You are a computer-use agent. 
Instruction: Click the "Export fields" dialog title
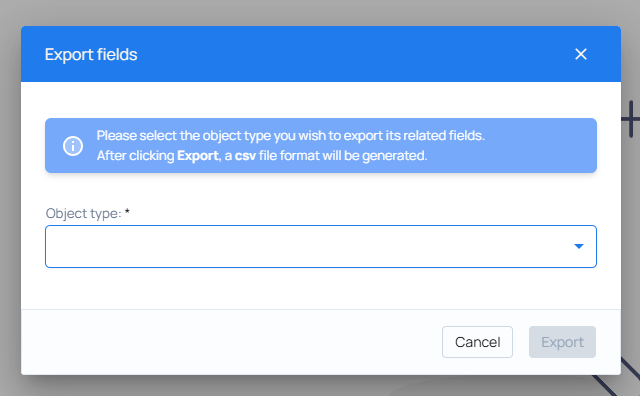(x=91, y=54)
